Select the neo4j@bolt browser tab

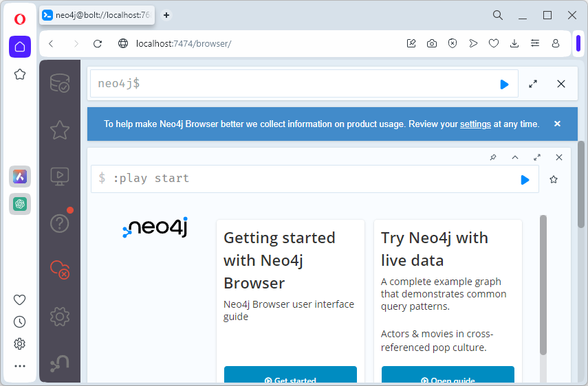click(x=97, y=15)
